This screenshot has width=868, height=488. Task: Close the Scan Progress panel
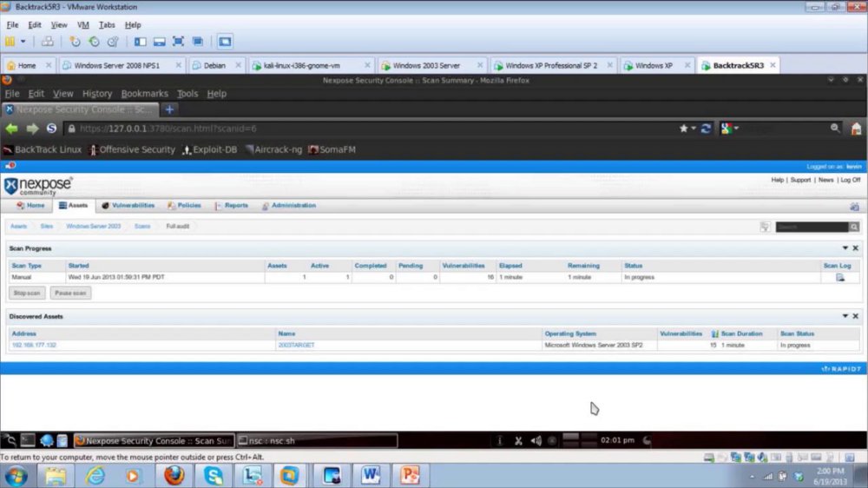click(x=855, y=248)
